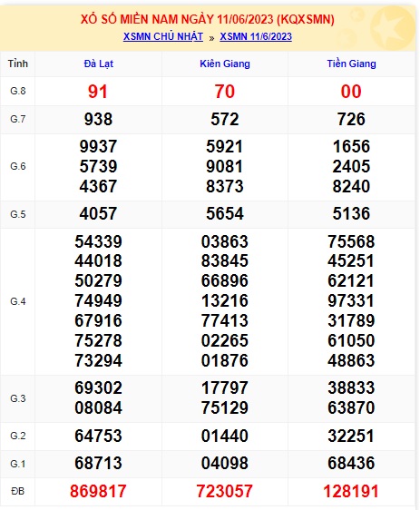Click the number 01876 in G.4

[x=225, y=360]
